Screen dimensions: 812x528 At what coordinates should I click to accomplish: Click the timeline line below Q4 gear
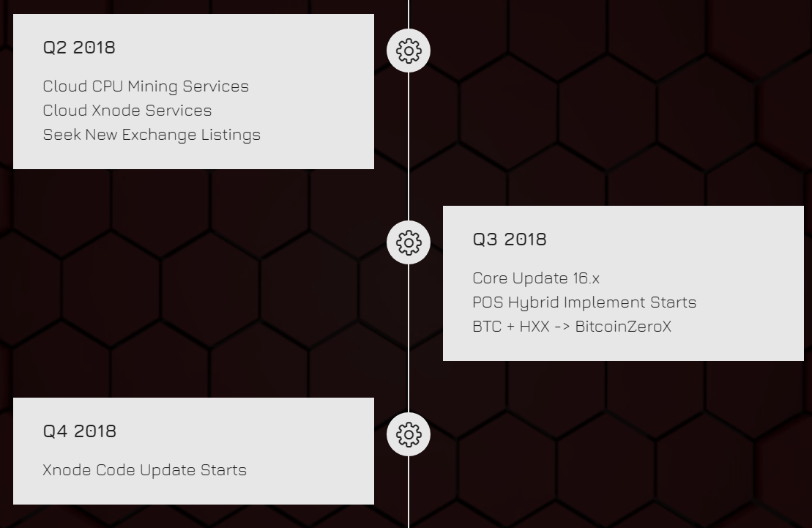click(409, 491)
